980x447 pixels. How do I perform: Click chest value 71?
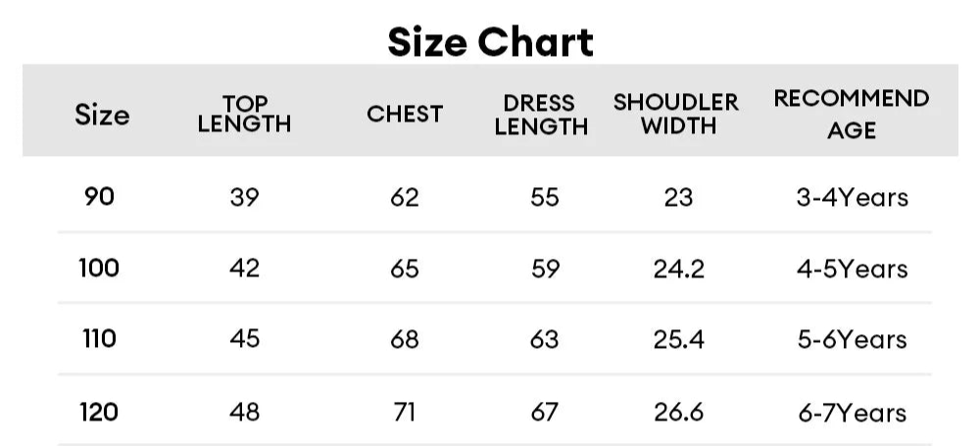click(405, 413)
